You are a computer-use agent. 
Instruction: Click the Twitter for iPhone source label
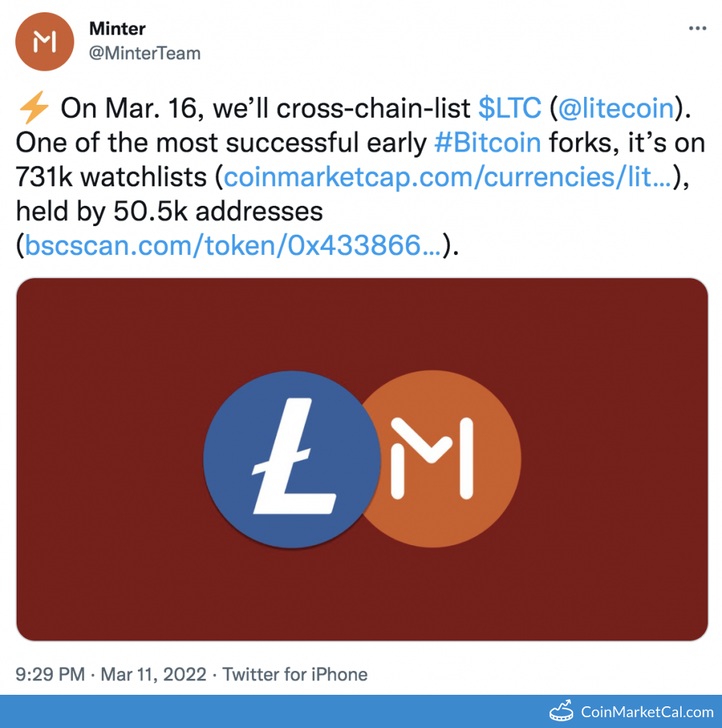(x=295, y=675)
